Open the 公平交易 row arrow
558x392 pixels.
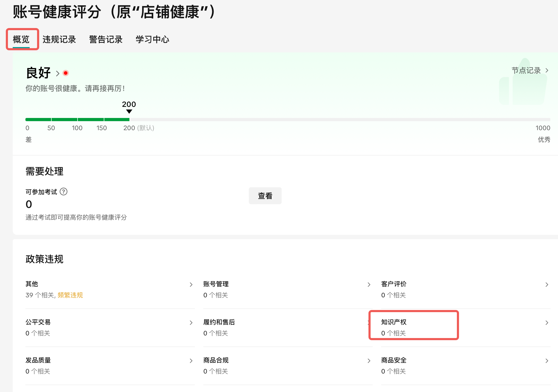tap(191, 323)
